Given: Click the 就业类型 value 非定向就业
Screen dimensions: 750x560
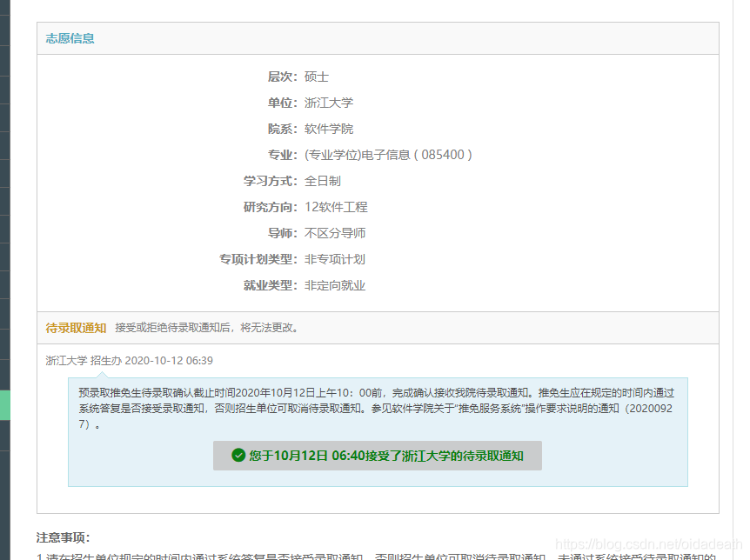Looking at the screenshot, I should [x=335, y=285].
